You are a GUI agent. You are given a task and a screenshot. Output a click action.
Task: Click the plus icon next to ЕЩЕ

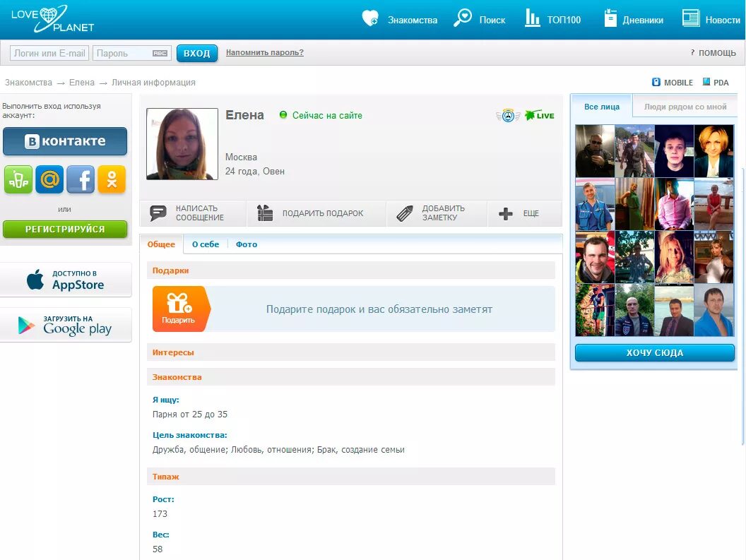tap(506, 214)
